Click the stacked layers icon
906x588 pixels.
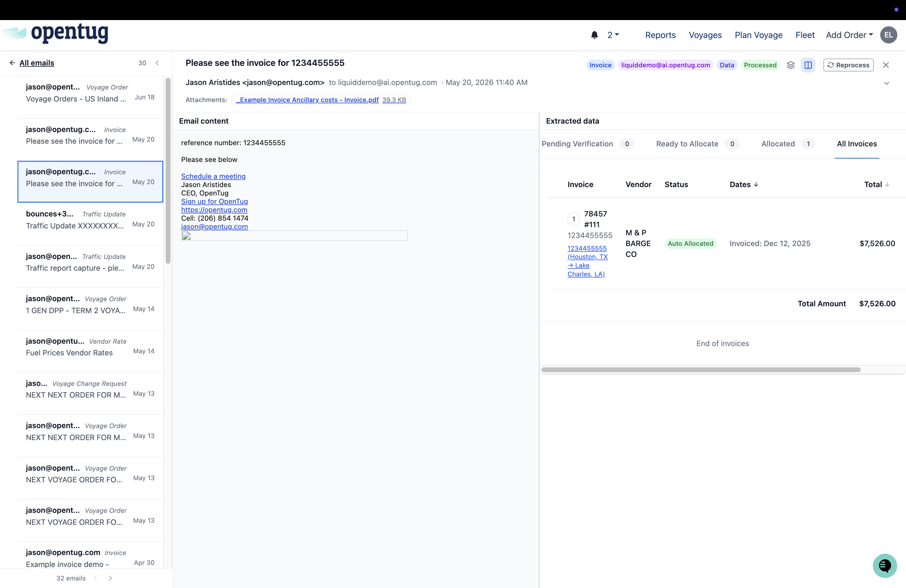(791, 65)
